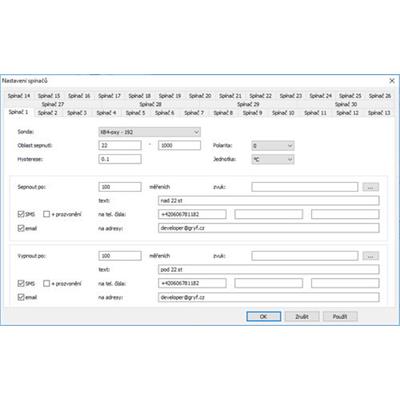Click the Hysterese input field
The width and height of the screenshot is (400, 400).
(x=120, y=159)
